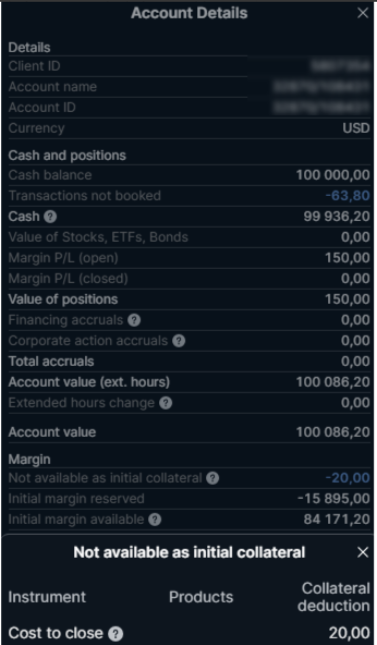This screenshot has height=645, width=377.
Task: Click the Margin P/L (open) row
Action: coord(189,258)
